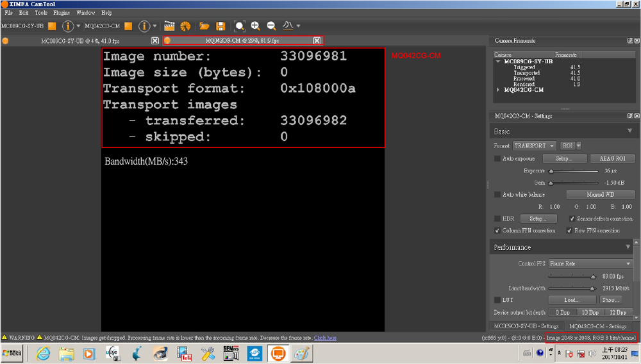Viewport: 641px width, 364px height.
Task: Click the Exposure slider handle
Action: click(x=551, y=171)
